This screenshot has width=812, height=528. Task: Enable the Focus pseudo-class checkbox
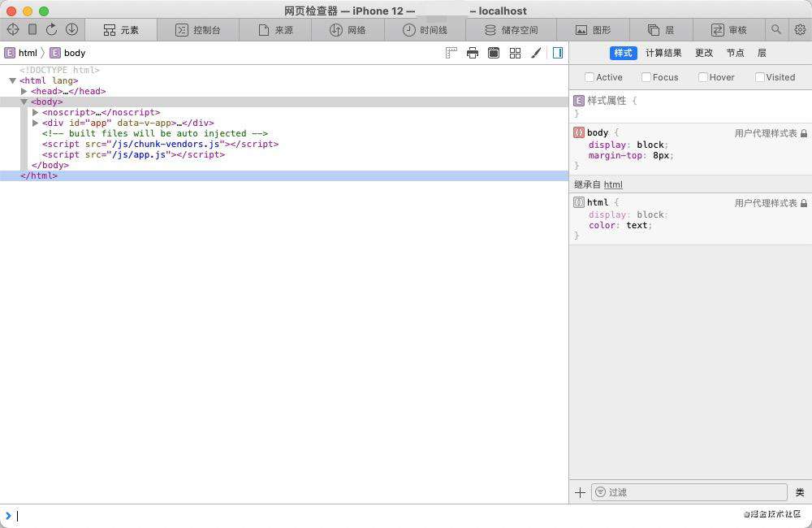(x=646, y=77)
